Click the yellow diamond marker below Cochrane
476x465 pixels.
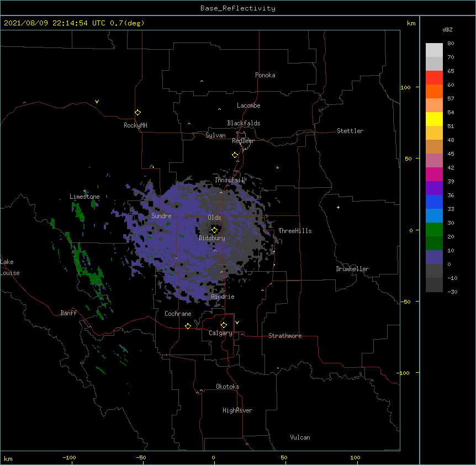[188, 326]
